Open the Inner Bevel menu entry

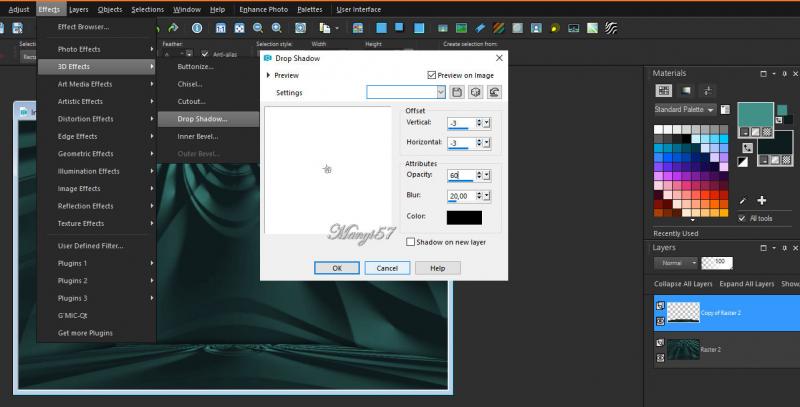[197, 136]
